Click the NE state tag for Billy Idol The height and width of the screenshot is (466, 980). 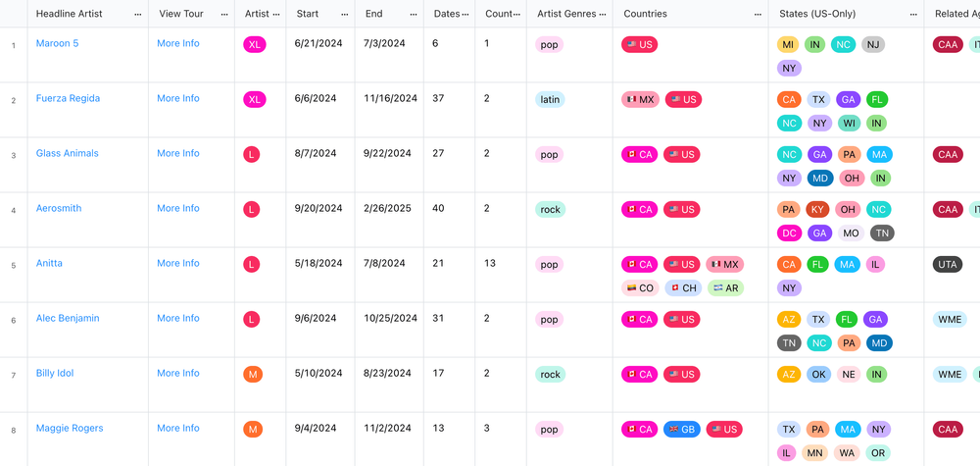tap(849, 375)
